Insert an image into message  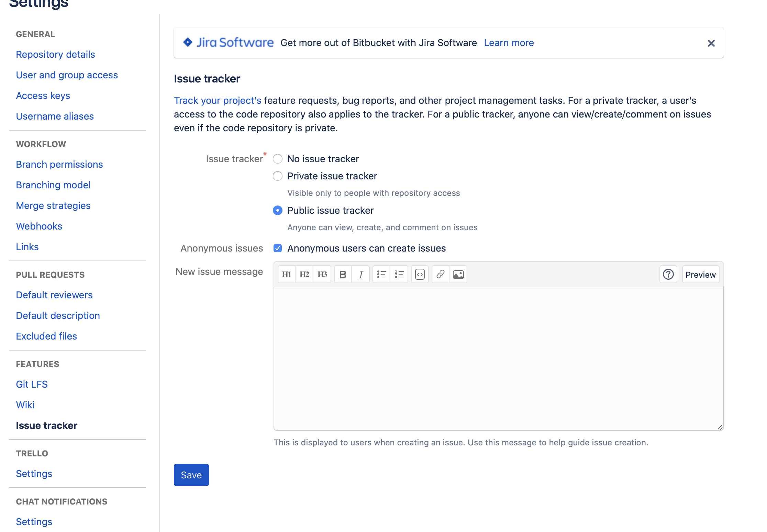pos(458,274)
